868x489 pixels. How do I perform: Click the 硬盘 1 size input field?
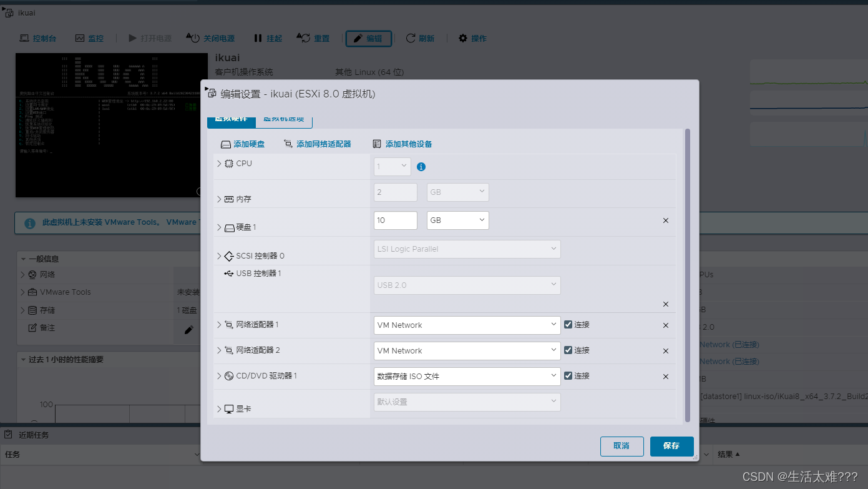[x=395, y=220]
